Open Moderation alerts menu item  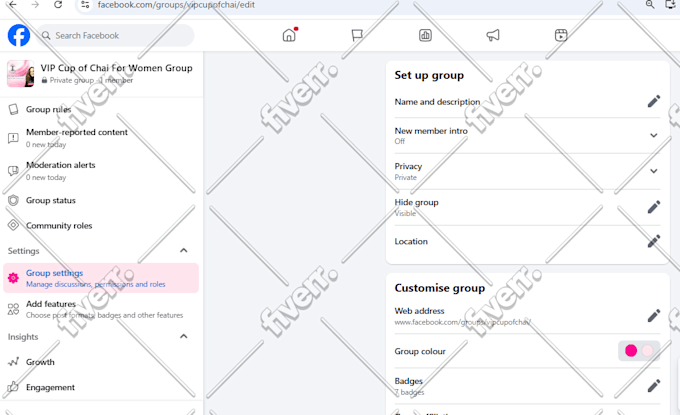(x=101, y=171)
